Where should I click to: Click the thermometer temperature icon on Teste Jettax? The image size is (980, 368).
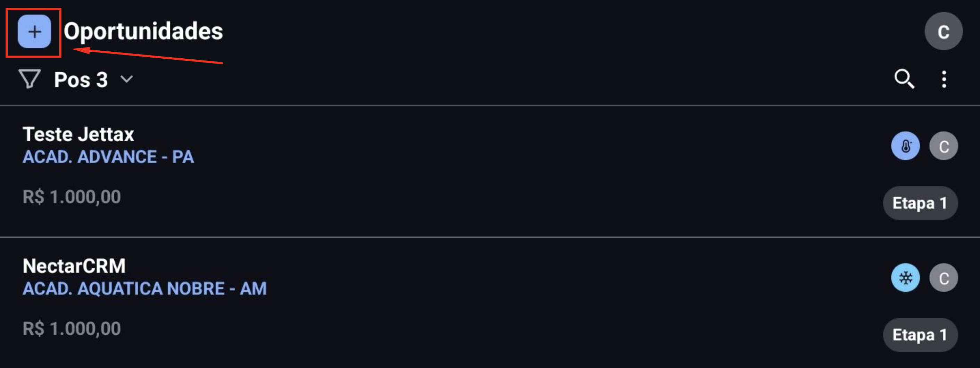pos(905,146)
